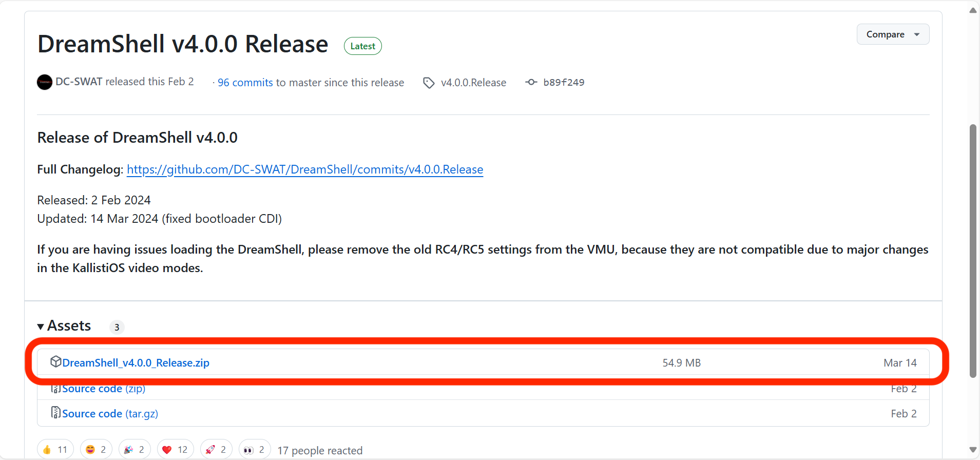Toggle the party popper reaction

[134, 450]
